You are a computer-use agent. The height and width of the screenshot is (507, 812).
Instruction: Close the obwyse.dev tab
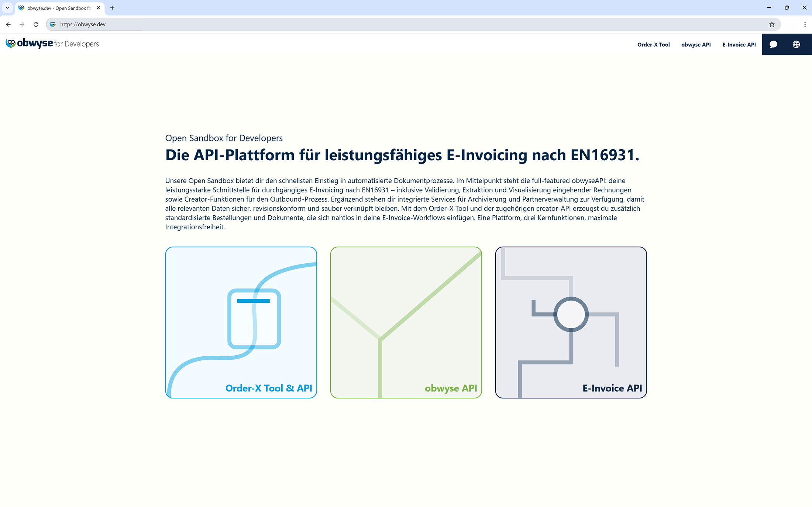click(x=98, y=8)
